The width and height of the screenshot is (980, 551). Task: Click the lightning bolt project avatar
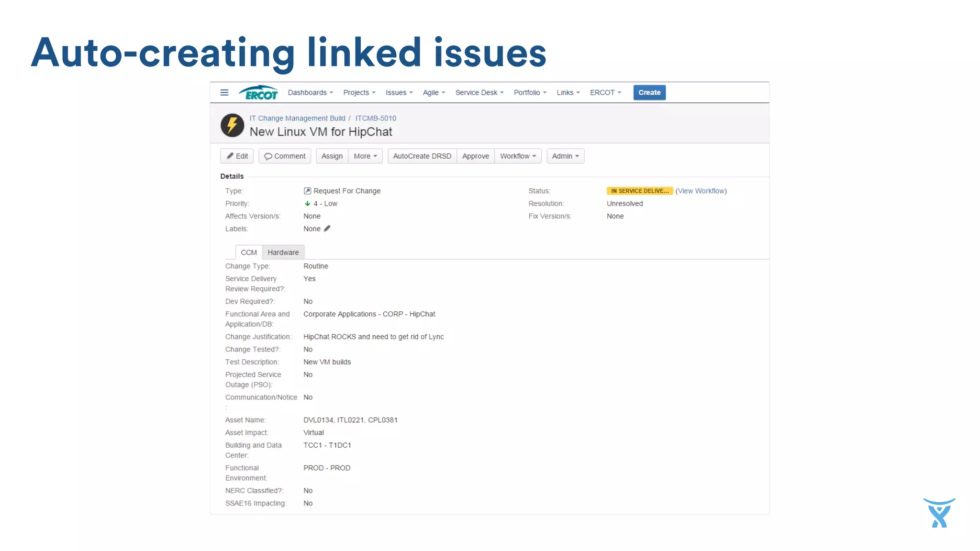[x=232, y=125]
